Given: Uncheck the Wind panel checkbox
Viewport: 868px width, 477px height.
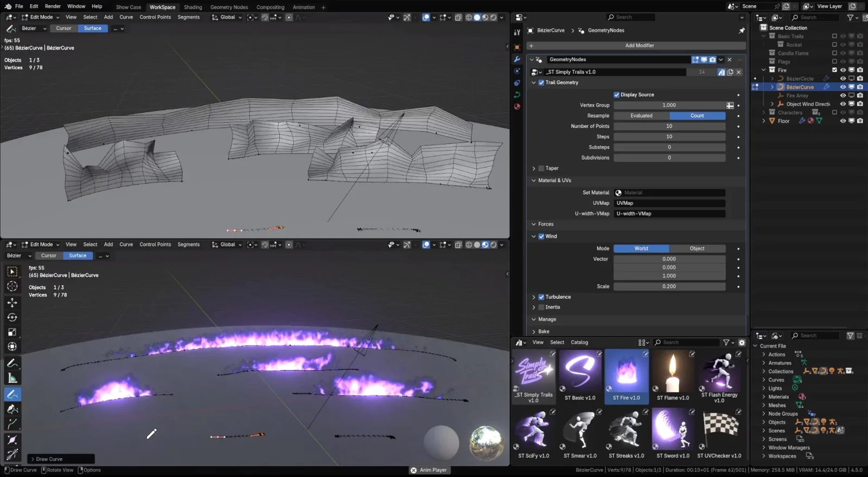Looking at the screenshot, I should tap(541, 236).
